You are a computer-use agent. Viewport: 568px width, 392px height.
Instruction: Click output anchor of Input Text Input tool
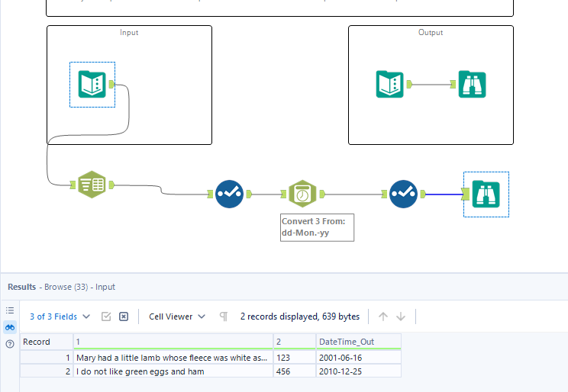111,85
